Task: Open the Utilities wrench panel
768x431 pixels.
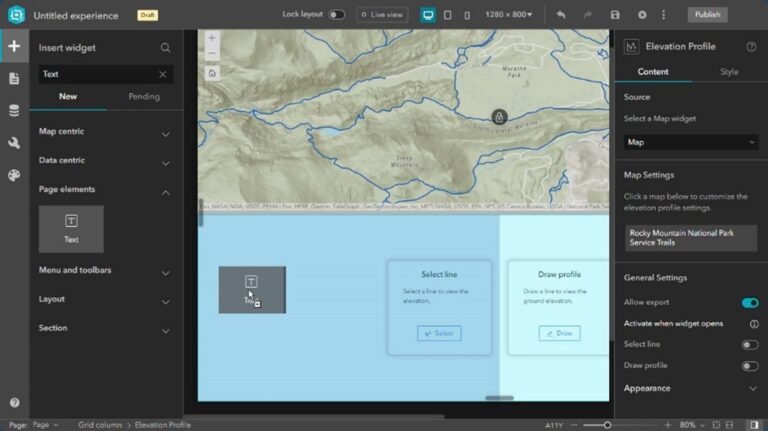Action: coord(14,143)
